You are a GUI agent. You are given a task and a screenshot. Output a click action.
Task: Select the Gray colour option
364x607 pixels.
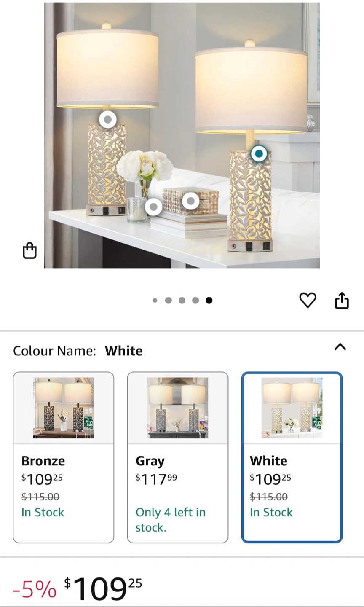[178, 457]
